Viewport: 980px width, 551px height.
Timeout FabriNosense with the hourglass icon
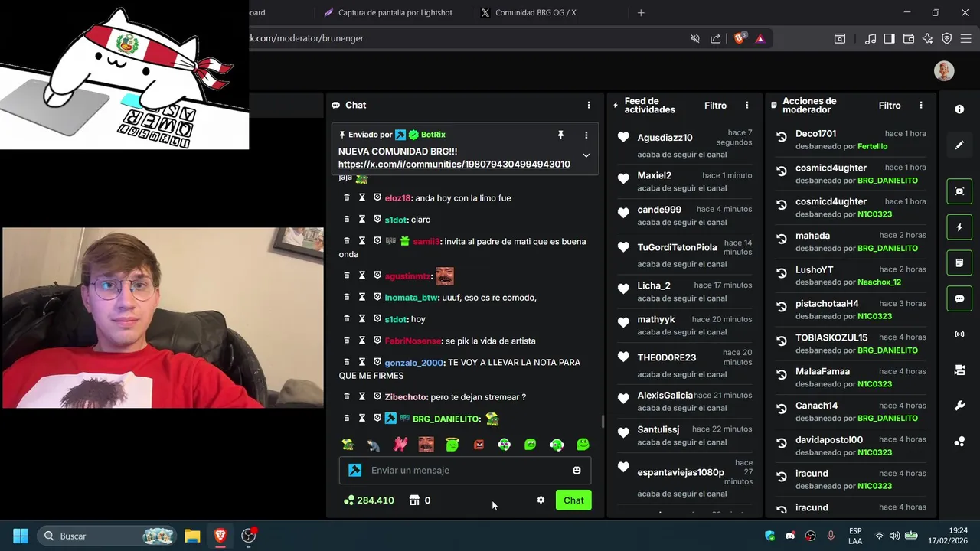pyautogui.click(x=362, y=341)
